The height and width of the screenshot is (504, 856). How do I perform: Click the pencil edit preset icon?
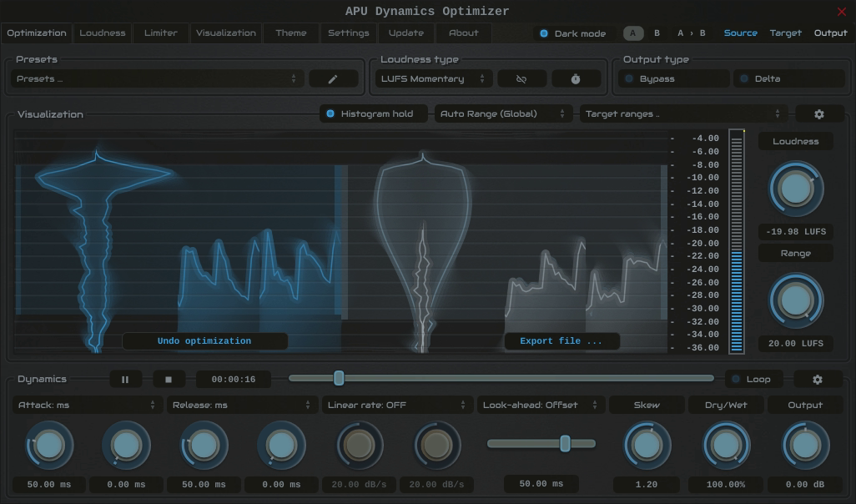click(x=333, y=79)
